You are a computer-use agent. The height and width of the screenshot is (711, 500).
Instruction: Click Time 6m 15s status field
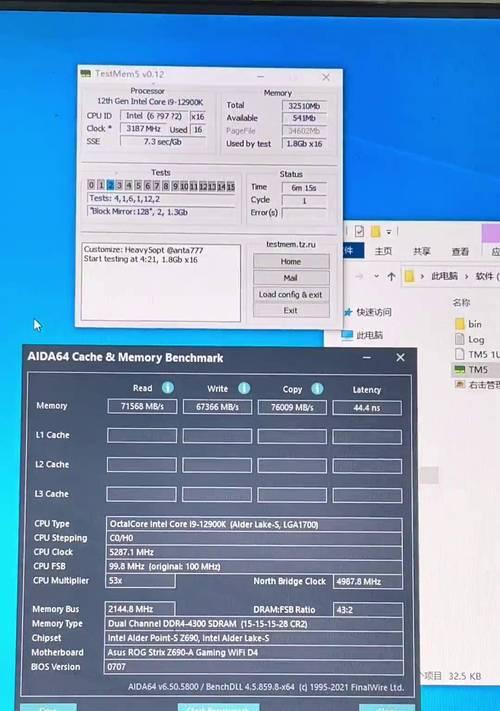tap(304, 188)
